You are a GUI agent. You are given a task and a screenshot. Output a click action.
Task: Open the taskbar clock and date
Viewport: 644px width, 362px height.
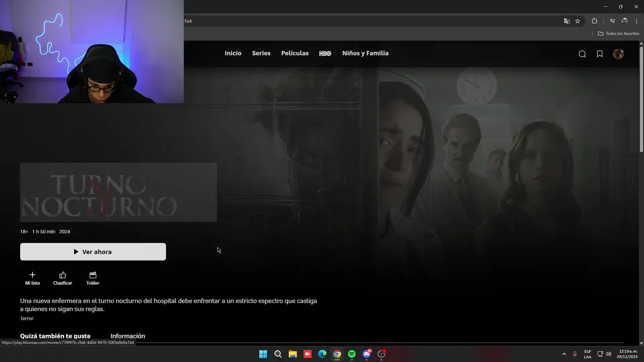[627, 354]
